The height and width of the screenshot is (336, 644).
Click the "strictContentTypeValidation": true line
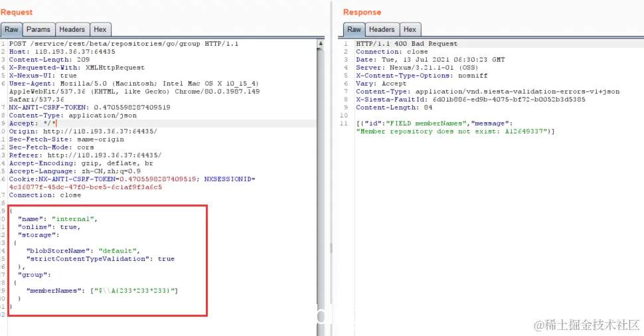[100, 259]
